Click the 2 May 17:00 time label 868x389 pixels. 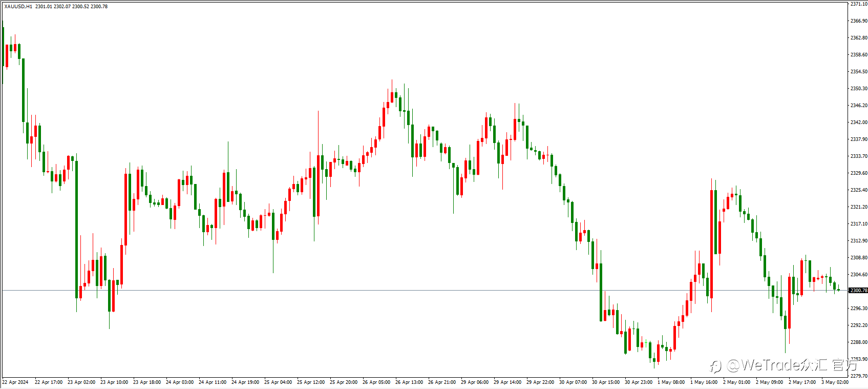802,382
